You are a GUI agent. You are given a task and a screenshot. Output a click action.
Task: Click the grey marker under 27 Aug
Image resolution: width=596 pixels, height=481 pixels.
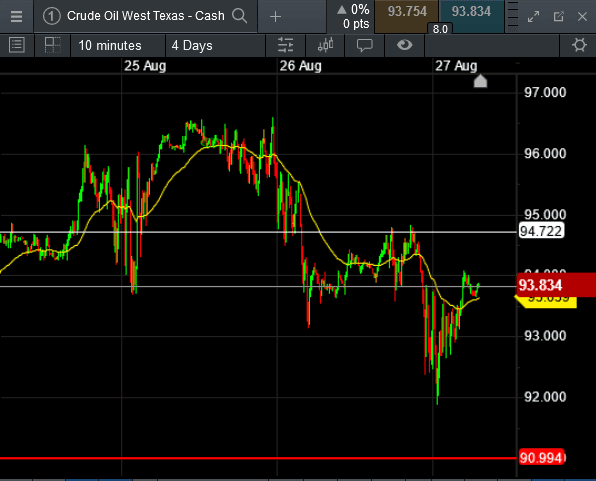click(x=480, y=81)
